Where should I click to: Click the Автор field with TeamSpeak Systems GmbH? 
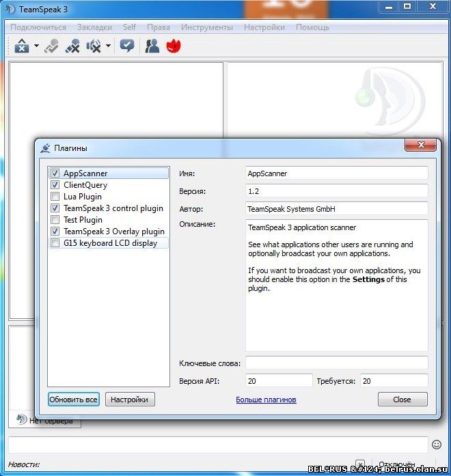(336, 209)
